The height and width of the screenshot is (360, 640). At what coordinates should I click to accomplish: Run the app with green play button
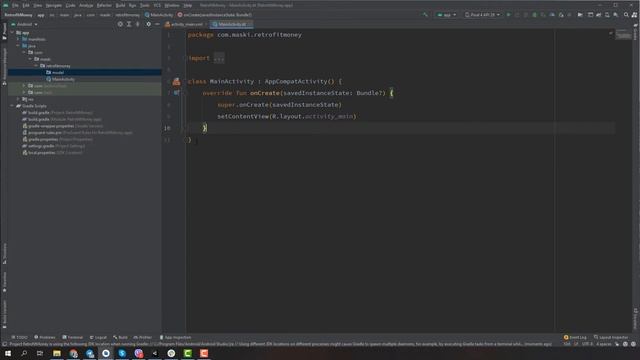(508, 15)
